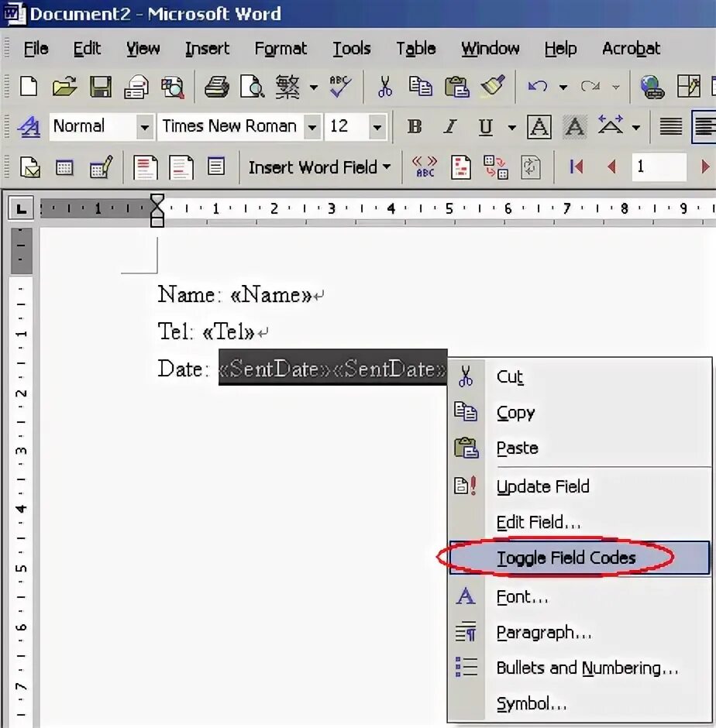This screenshot has height=728, width=716.
Task: Open the Insert menu
Action: [207, 48]
